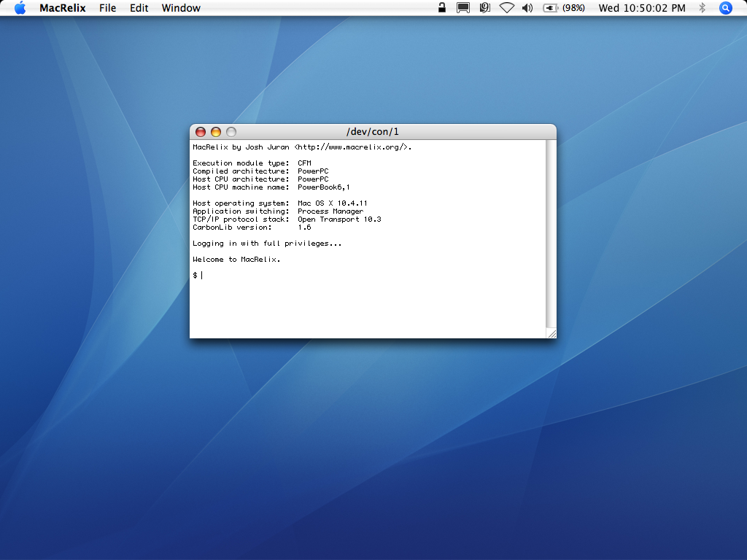Open the battery status icon
Viewport: 747px width, 560px height.
tap(550, 7)
